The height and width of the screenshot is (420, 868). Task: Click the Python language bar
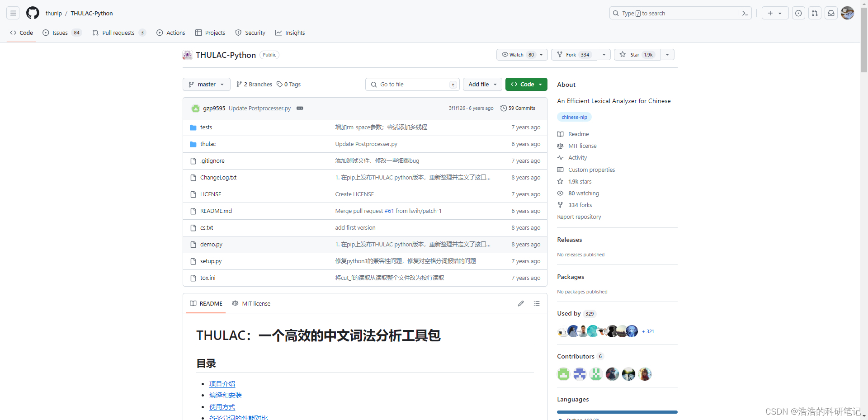pyautogui.click(x=617, y=412)
